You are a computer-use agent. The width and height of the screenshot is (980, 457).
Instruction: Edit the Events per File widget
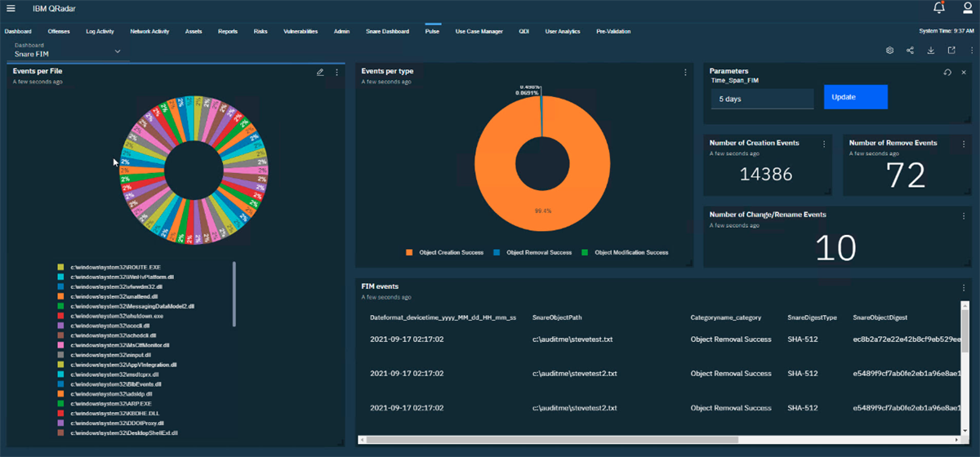click(320, 73)
